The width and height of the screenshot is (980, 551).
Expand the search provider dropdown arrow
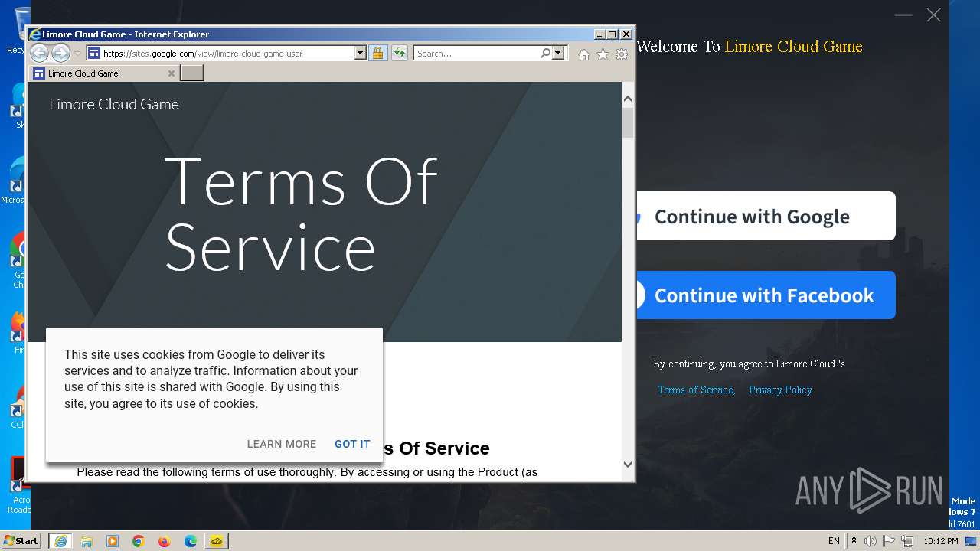coord(558,53)
